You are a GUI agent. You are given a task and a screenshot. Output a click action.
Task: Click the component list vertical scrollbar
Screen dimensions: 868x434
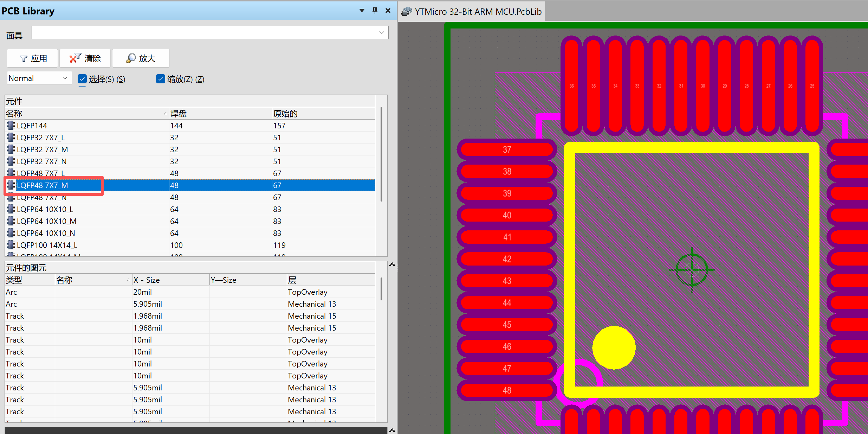[x=381, y=155]
